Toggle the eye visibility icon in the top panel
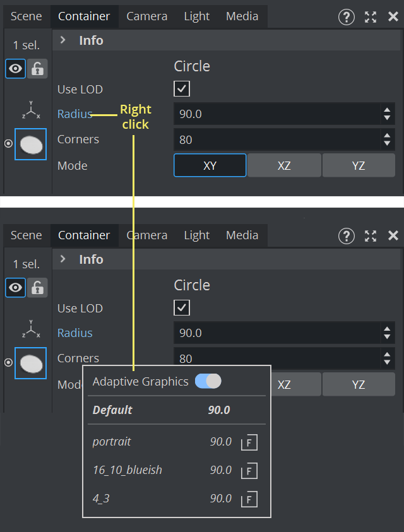Image resolution: width=404 pixels, height=532 pixels. coord(15,69)
